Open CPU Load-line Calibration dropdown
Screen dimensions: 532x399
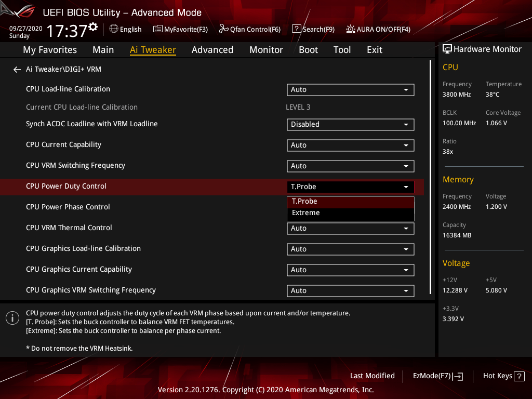point(351,90)
